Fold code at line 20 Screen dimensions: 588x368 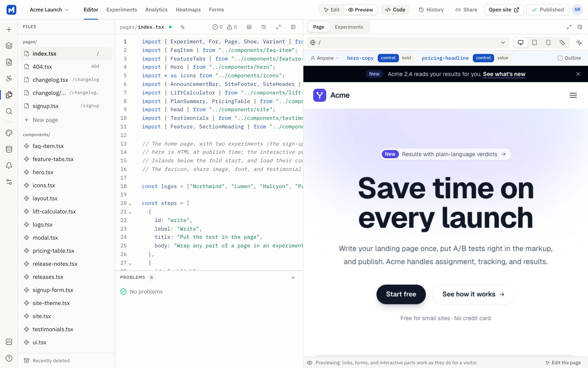click(130, 204)
